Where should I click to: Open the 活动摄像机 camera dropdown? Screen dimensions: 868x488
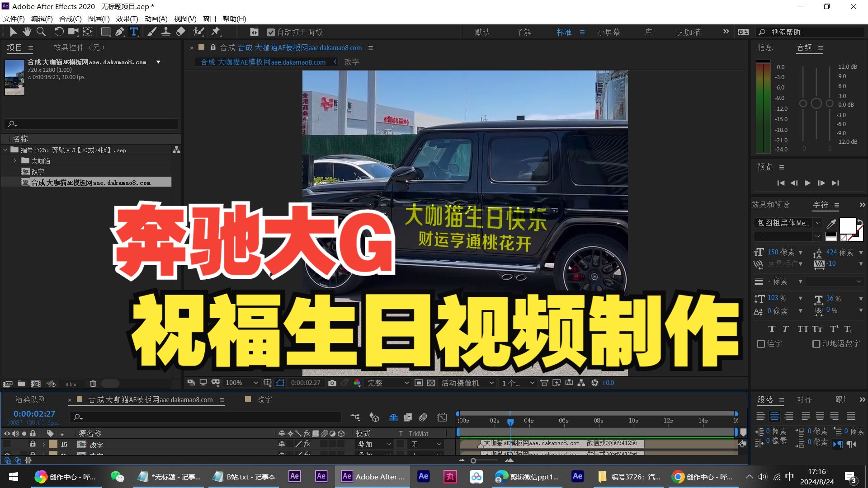click(x=467, y=383)
